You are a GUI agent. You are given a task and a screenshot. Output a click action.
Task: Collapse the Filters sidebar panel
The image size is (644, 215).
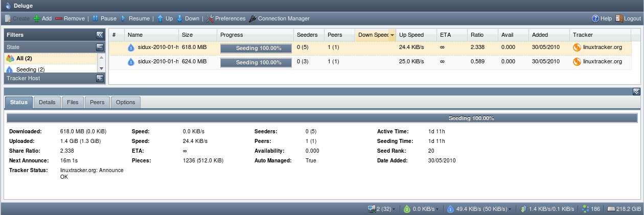[x=100, y=35]
